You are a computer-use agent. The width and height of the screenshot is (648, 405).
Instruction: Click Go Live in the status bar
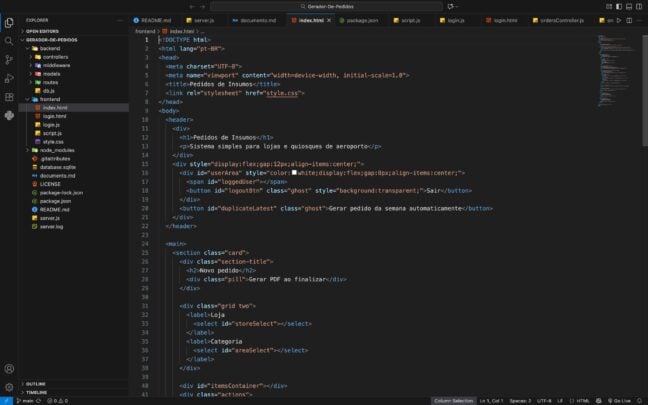click(619, 401)
